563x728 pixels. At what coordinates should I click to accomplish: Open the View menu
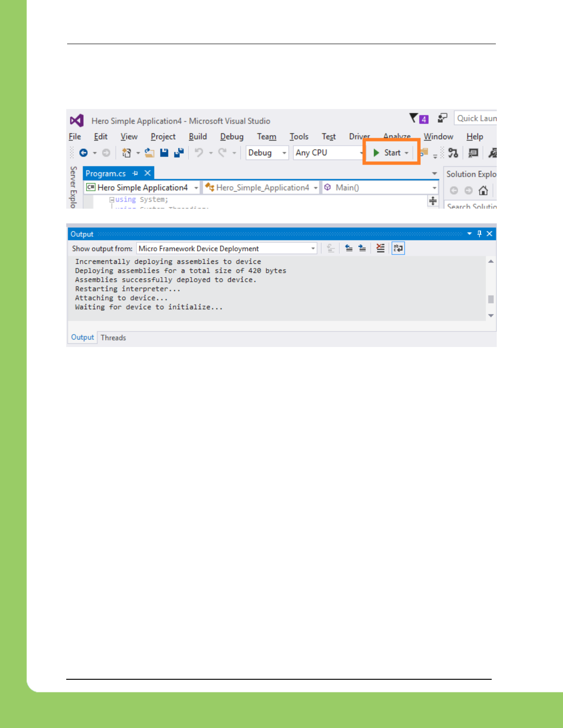click(x=129, y=136)
